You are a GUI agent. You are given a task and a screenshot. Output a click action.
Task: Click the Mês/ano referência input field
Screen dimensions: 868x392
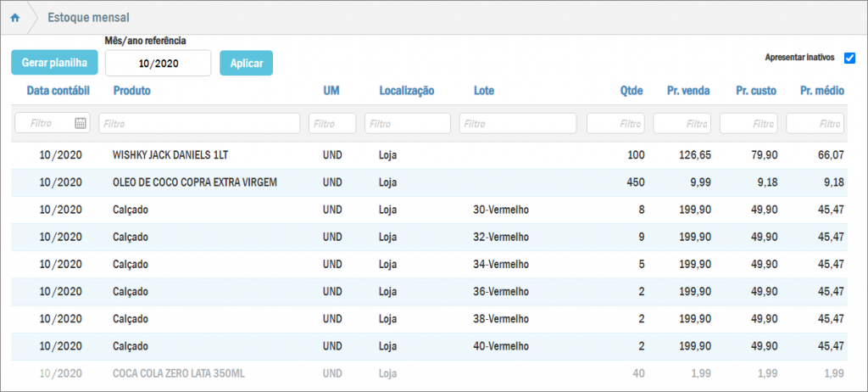click(x=158, y=63)
